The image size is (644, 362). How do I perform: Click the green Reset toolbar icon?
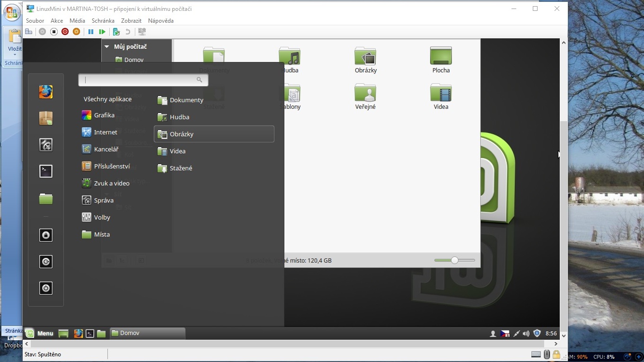coord(102,32)
